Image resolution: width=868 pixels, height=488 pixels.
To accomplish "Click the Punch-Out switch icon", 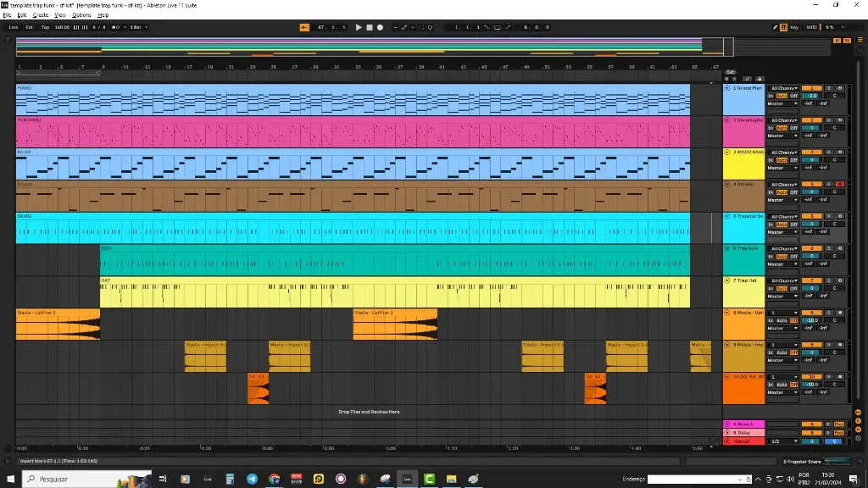I will [509, 27].
